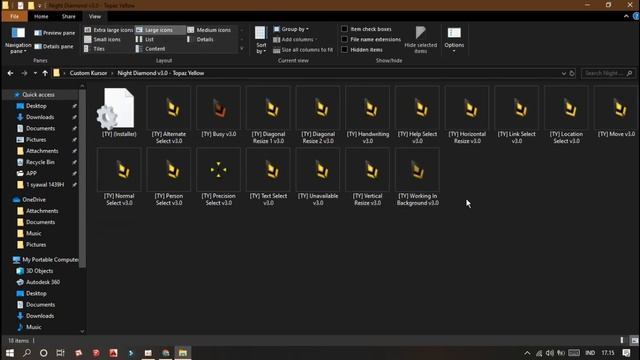Select the [TY] Person Select v3.0 file
Screen dimensions: 640x360
169,177
